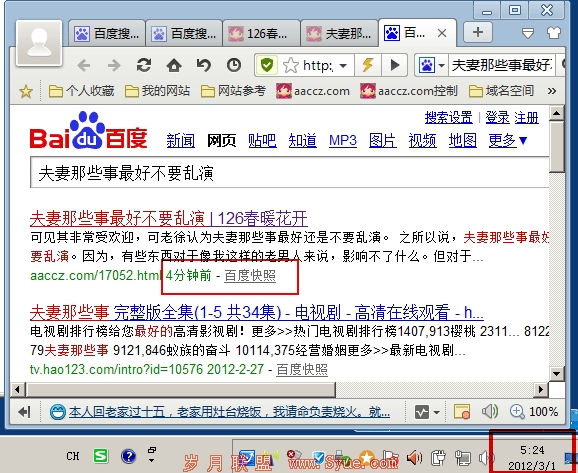The image size is (578, 473).
Task: Click the 注册 link
Action: [x=526, y=118]
